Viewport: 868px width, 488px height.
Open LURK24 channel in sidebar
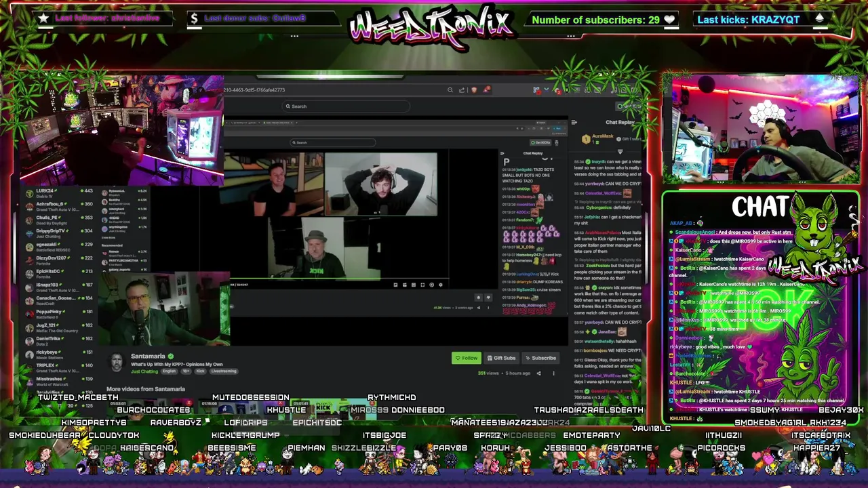tap(58, 192)
